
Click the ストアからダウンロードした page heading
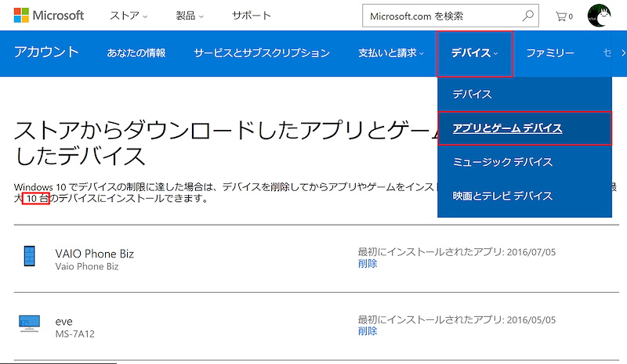click(226, 142)
